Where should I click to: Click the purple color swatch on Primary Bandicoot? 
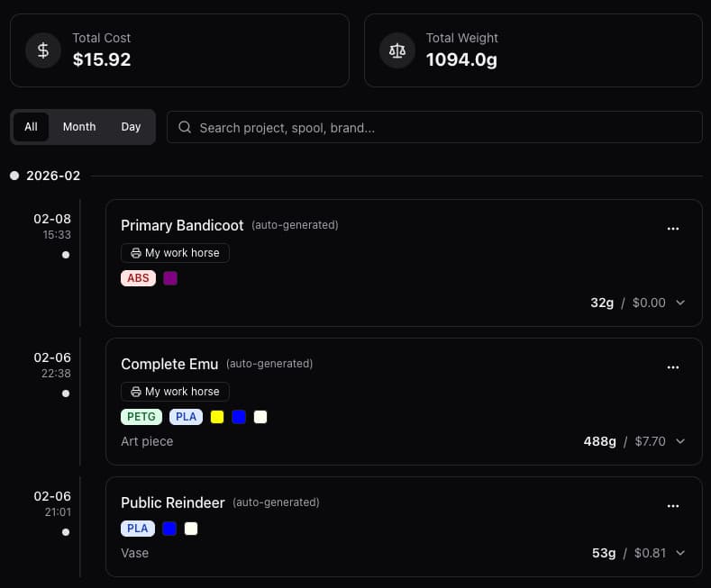click(170, 278)
